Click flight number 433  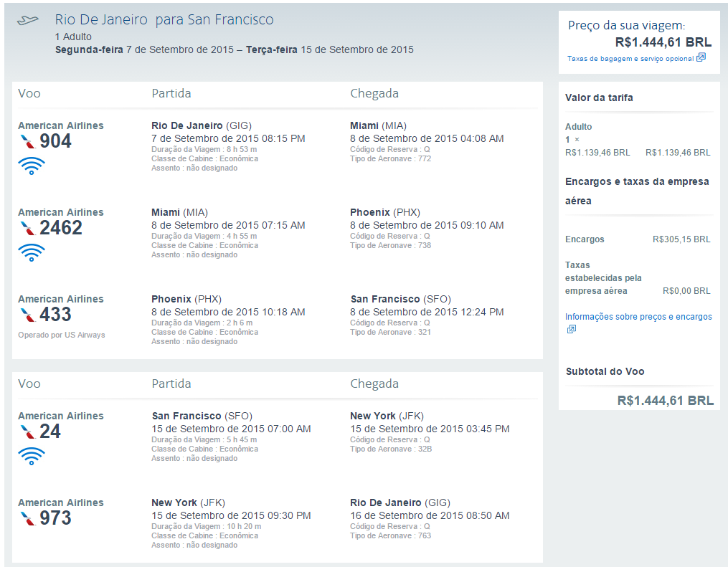coord(55,315)
